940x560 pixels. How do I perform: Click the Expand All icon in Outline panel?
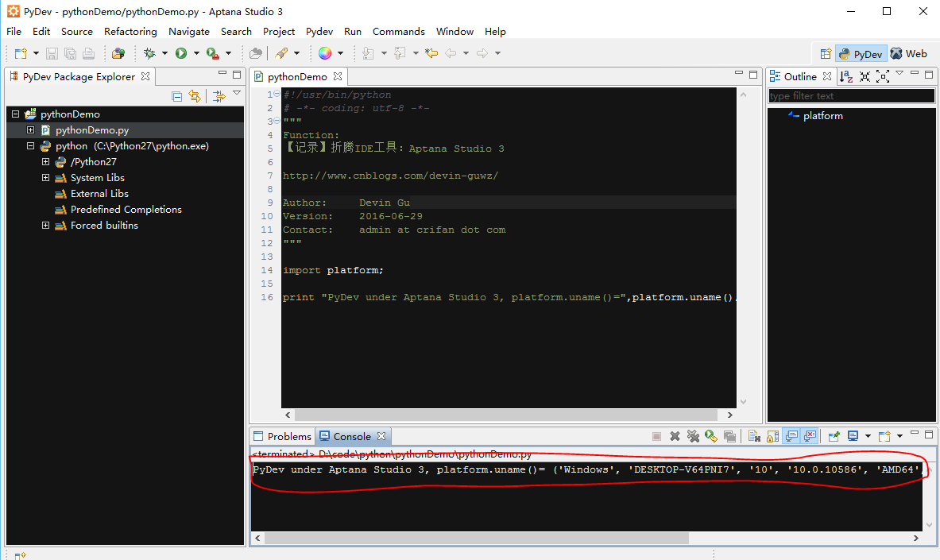tap(883, 76)
